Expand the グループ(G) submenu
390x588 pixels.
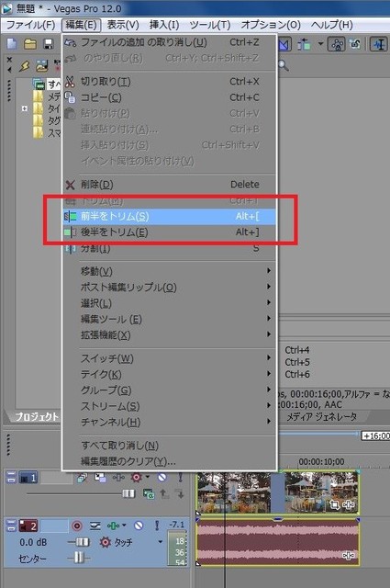click(170, 390)
